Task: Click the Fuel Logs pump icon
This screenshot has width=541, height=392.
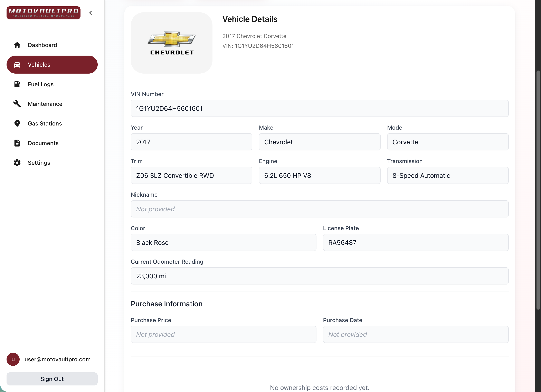Action: click(17, 84)
